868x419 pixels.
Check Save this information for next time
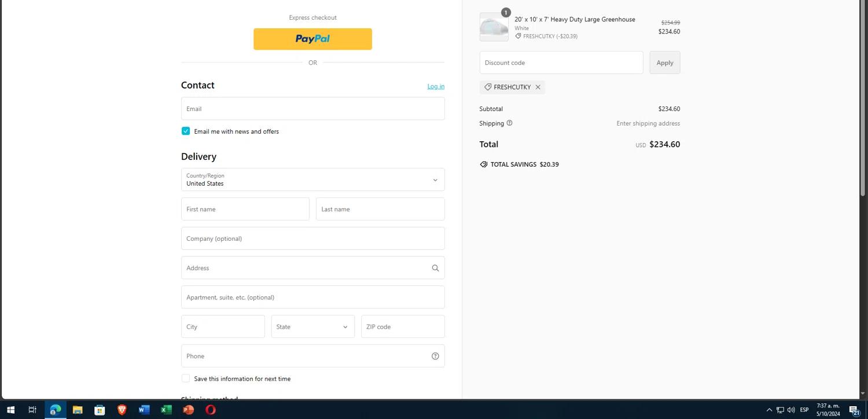pyautogui.click(x=186, y=378)
